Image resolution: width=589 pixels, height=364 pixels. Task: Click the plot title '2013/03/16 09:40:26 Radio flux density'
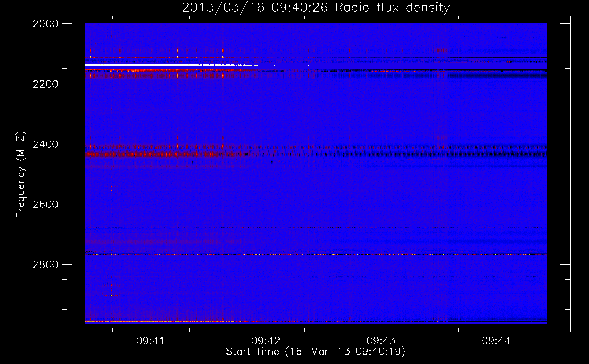pyautogui.click(x=316, y=7)
